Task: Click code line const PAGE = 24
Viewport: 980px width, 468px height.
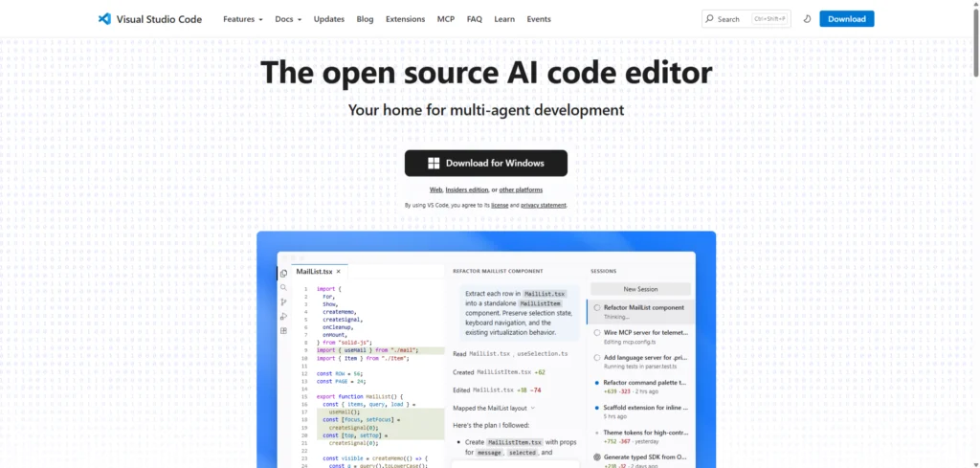Action: click(x=342, y=381)
